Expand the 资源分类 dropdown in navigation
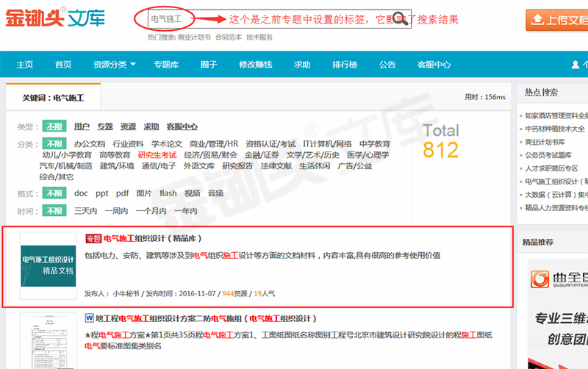This screenshot has height=369, width=588. [114, 65]
